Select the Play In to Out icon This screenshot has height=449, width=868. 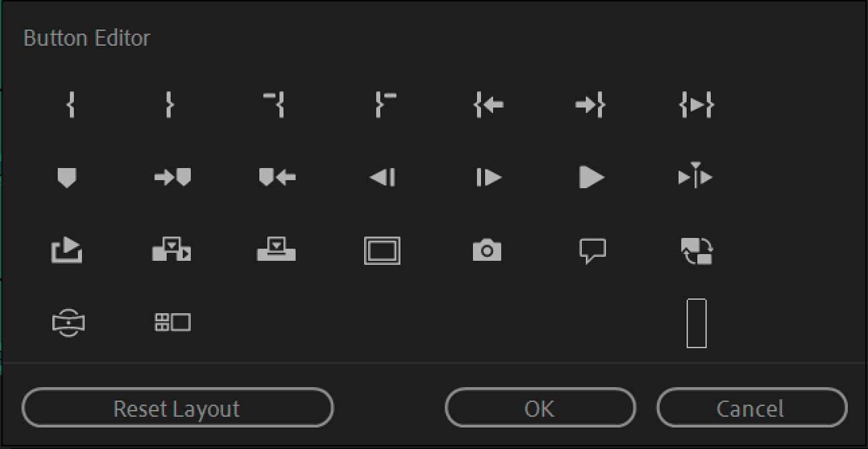click(x=697, y=105)
